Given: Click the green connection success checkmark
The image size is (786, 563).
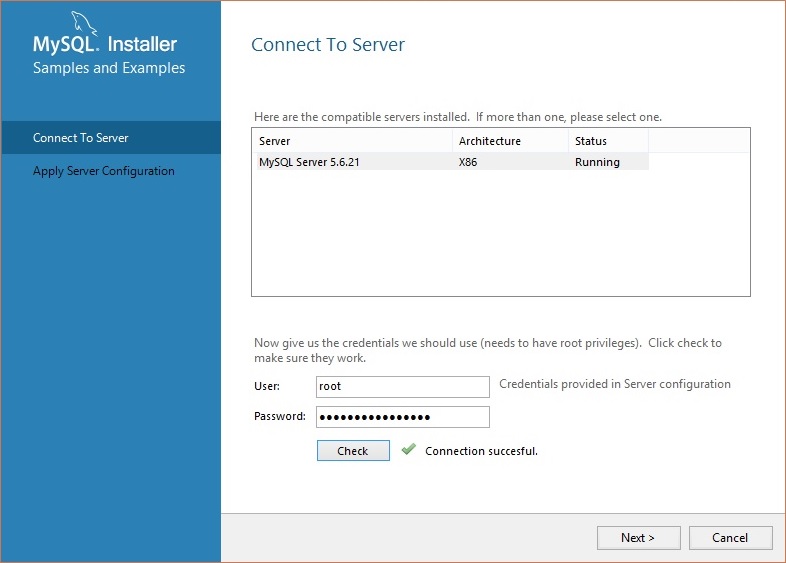Looking at the screenshot, I should [409, 449].
